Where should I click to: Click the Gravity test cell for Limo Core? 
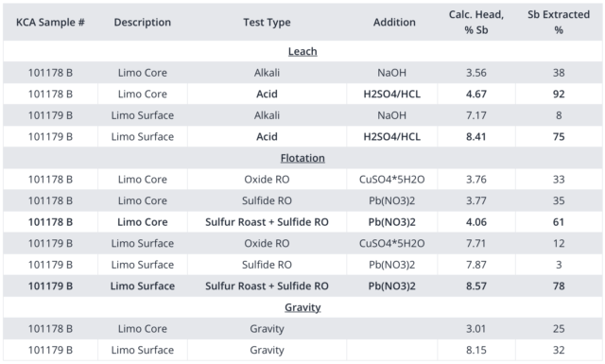point(267,328)
